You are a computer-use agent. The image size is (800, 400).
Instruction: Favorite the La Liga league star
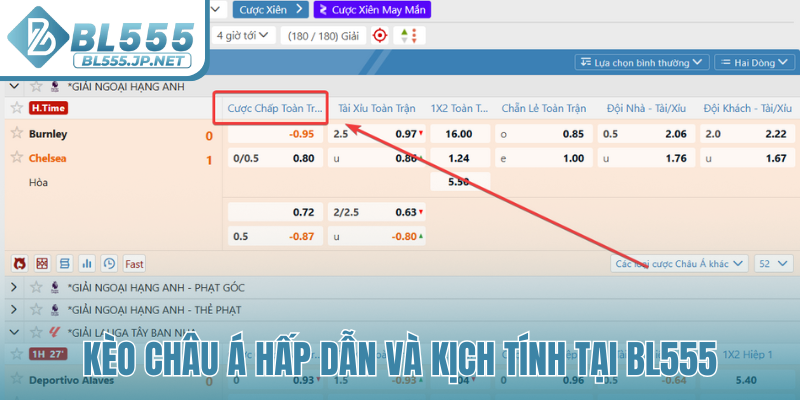click(36, 332)
